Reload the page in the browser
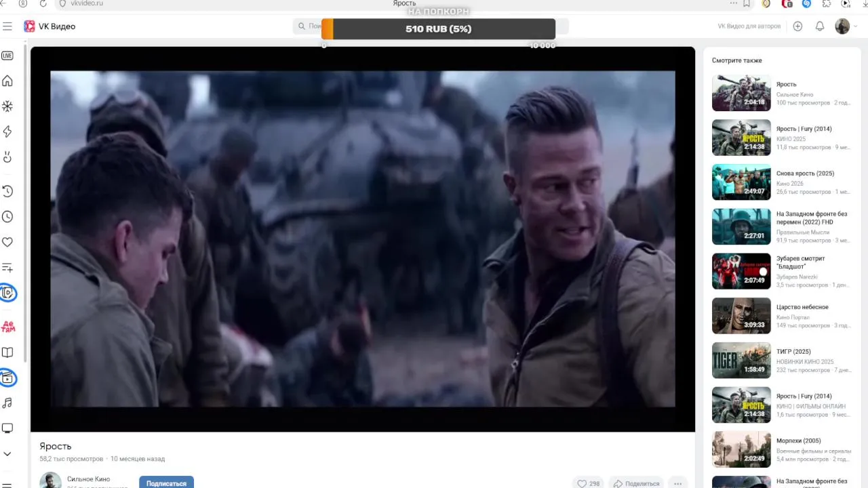 tap(43, 3)
